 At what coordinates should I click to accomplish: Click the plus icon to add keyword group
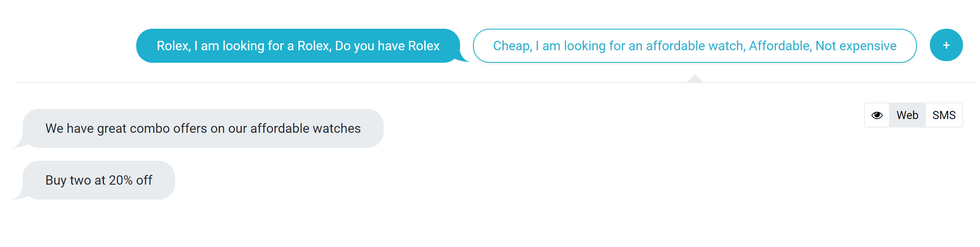tap(946, 45)
